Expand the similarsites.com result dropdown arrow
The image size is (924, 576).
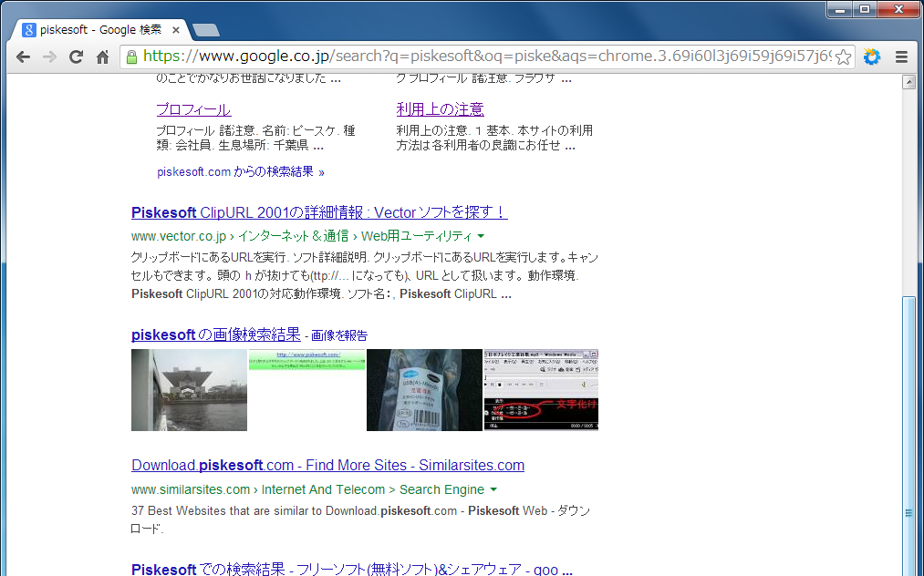[x=493, y=490]
